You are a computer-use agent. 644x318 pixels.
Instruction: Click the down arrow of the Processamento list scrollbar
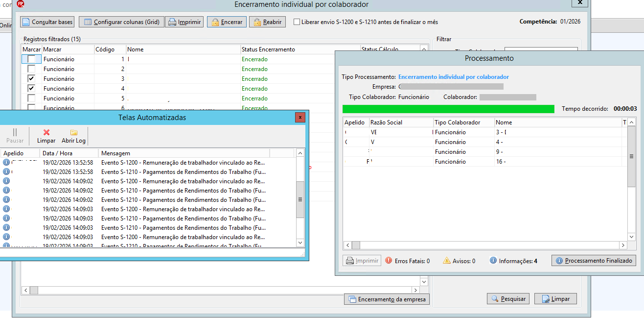click(x=632, y=237)
